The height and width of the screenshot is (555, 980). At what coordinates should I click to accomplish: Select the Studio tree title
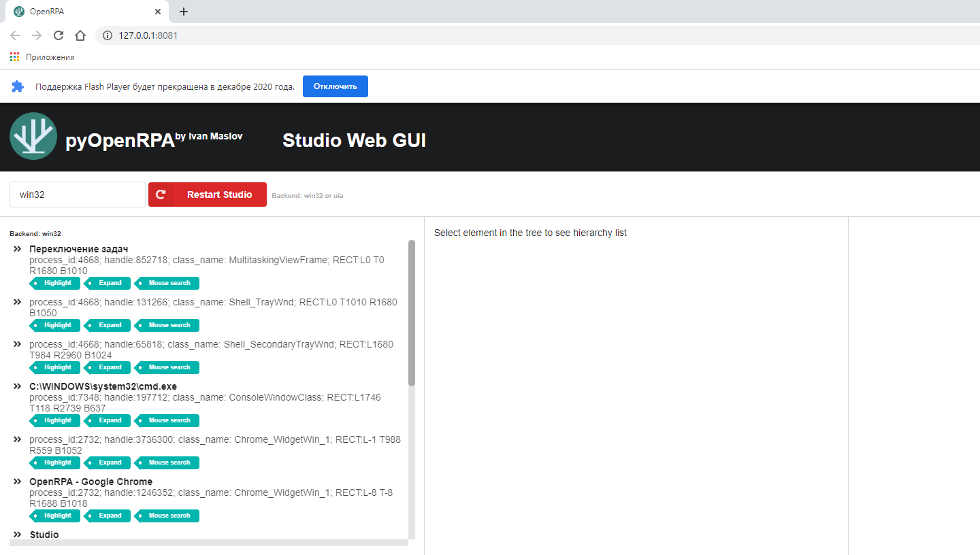(44, 535)
